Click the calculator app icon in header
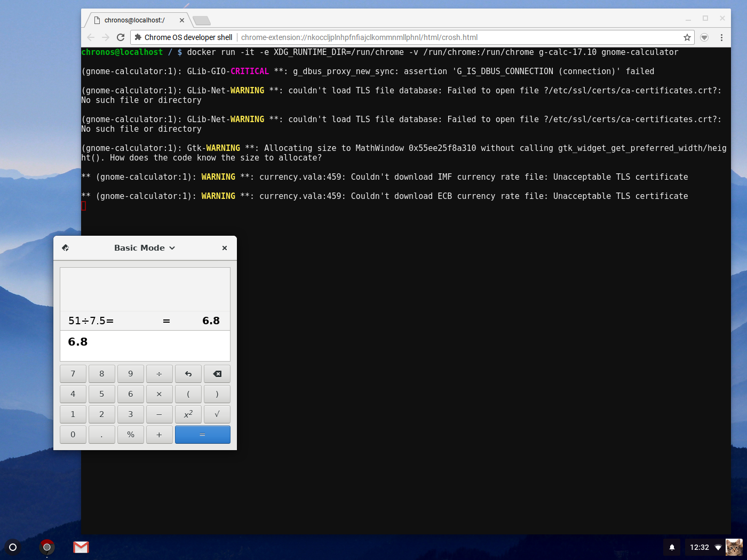 (x=66, y=248)
